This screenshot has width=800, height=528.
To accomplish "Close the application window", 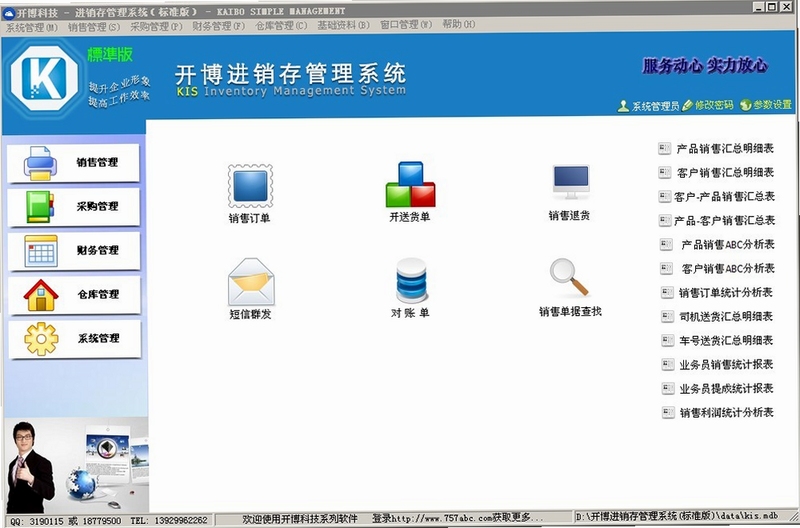I will coord(786,6).
